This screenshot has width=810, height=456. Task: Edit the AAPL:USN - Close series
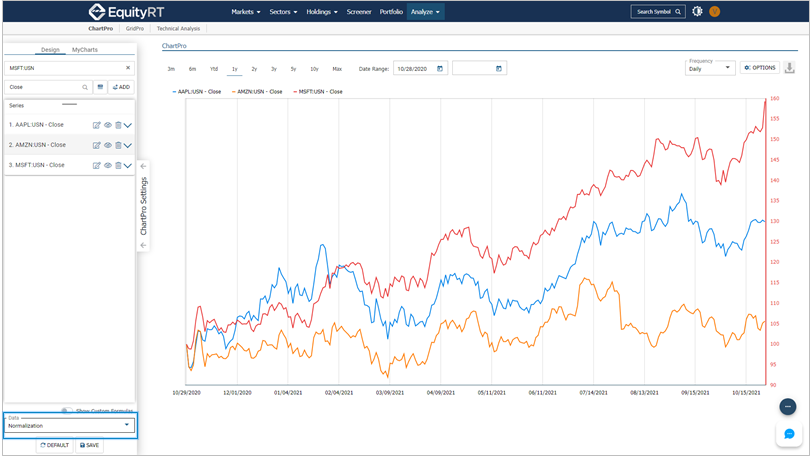point(96,125)
